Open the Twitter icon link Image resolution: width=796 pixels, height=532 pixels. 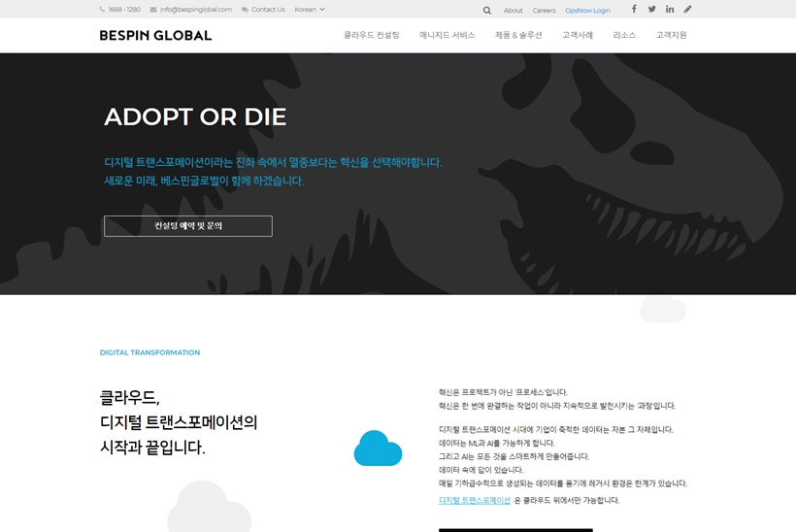651,9
